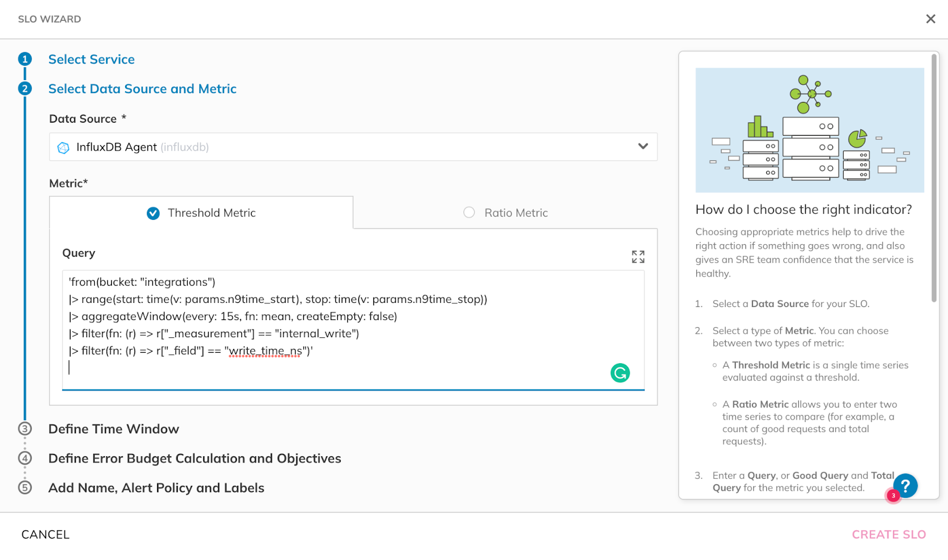Click the step 5 circle icon

point(25,488)
